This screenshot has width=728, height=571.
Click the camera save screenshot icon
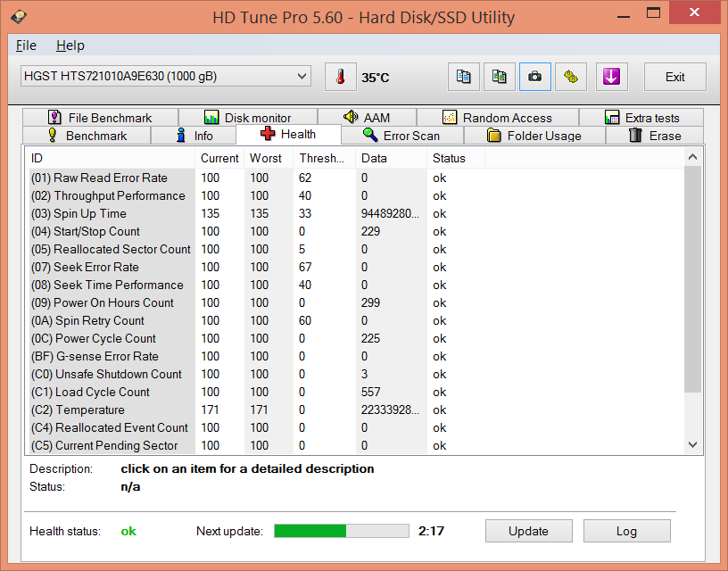click(535, 77)
